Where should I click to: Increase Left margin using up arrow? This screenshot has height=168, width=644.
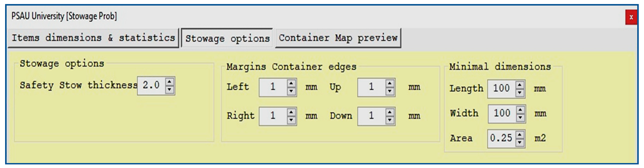click(x=291, y=83)
